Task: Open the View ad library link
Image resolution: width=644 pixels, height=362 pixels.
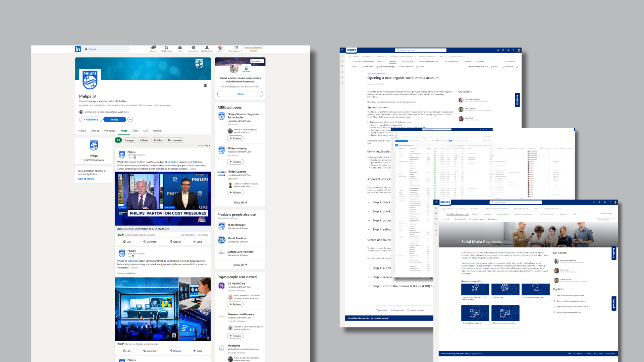Action: (x=86, y=179)
